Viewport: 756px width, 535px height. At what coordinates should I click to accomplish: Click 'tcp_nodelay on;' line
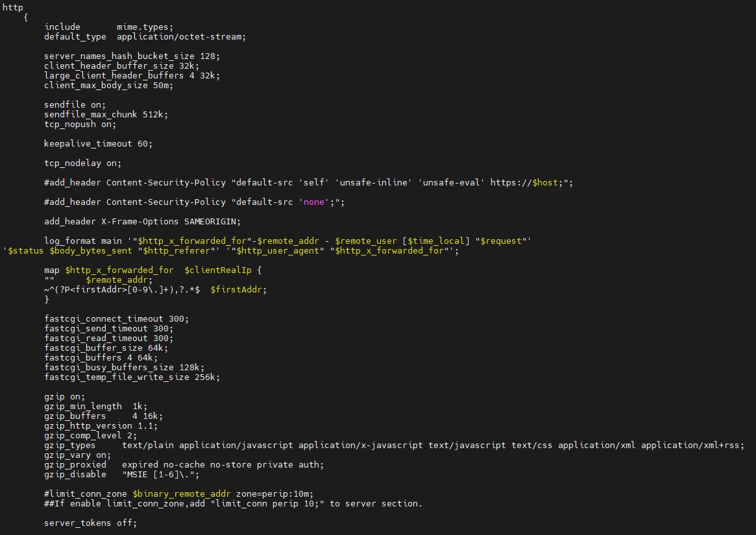(x=83, y=163)
